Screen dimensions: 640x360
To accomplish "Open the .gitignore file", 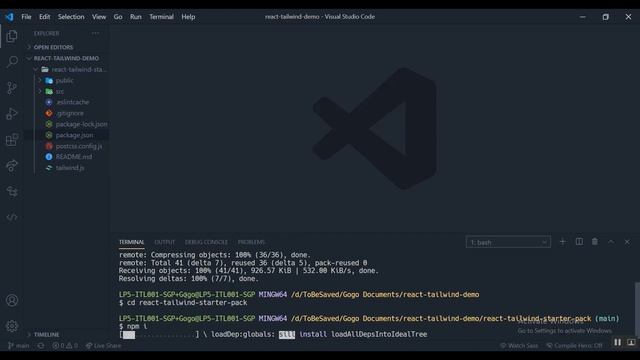I will point(70,113).
